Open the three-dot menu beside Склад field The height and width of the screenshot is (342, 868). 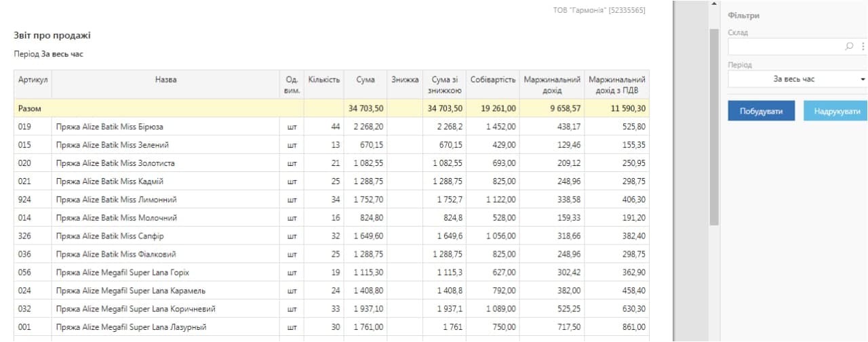pos(863,47)
